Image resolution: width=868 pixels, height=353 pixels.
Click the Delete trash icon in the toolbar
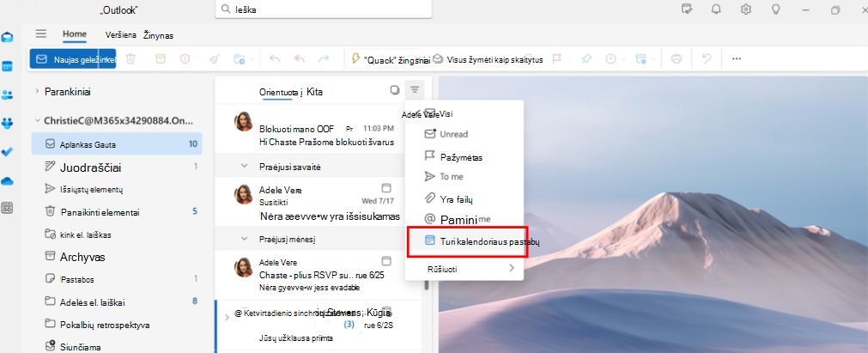point(131,58)
